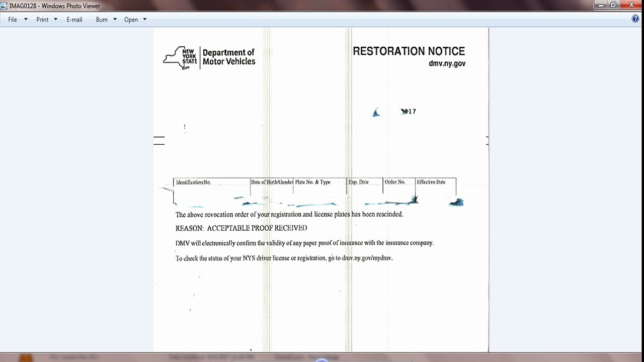Click the Order No. column header
The image size is (644, 362).
[394, 182]
